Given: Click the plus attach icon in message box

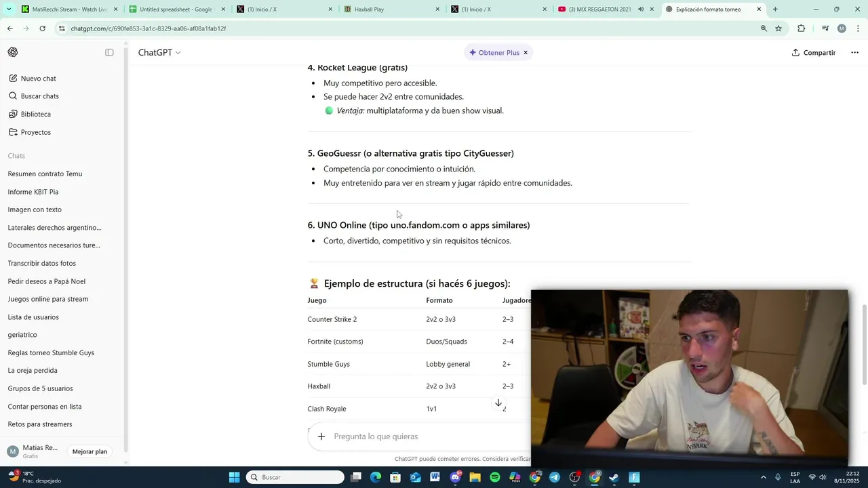Looking at the screenshot, I should coord(321,436).
